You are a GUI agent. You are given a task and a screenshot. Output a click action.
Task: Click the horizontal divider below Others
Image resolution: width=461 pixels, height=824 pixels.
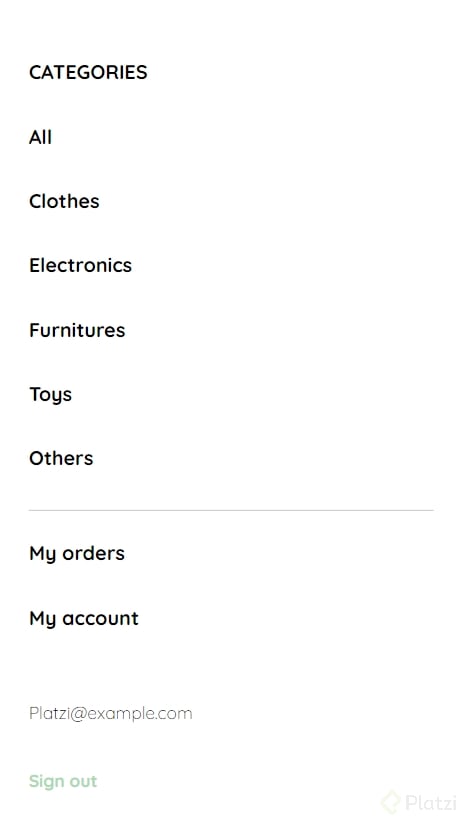click(231, 510)
